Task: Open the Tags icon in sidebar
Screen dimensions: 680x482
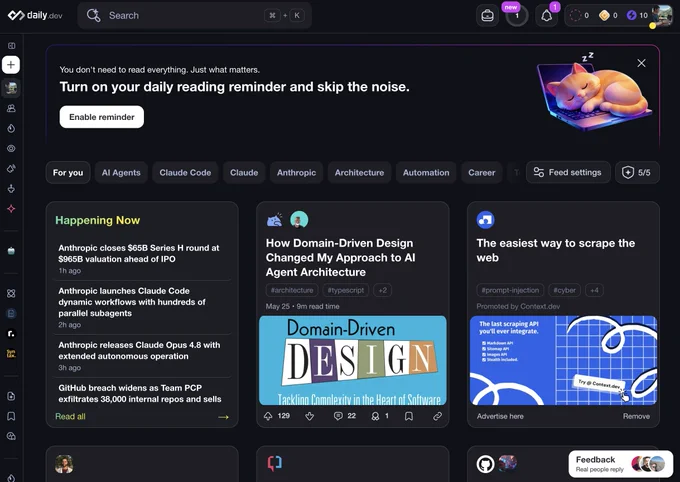Action: tap(11, 168)
